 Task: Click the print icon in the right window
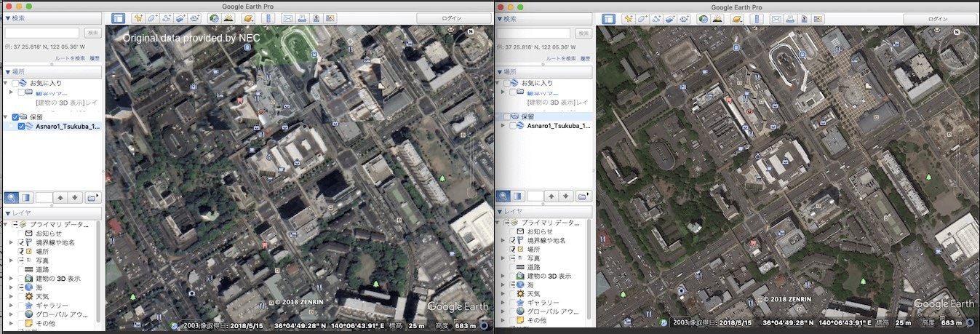tap(792, 18)
